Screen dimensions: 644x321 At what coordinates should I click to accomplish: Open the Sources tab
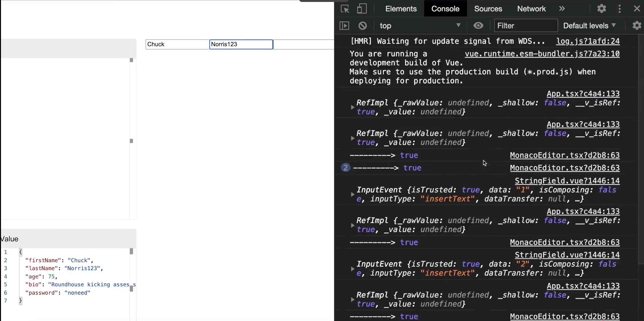click(x=488, y=9)
